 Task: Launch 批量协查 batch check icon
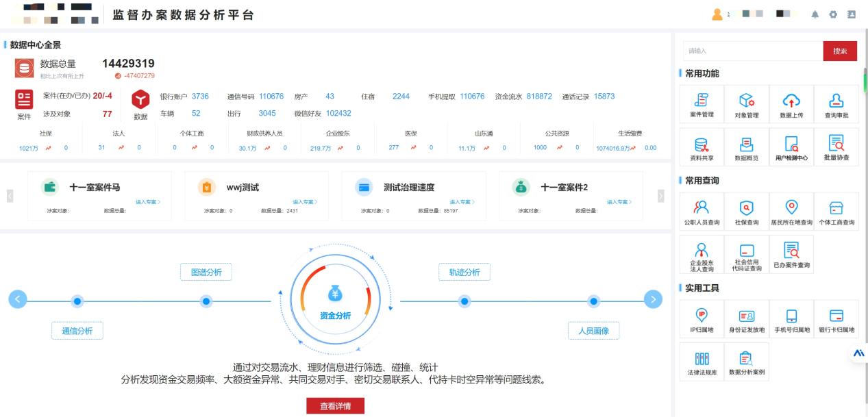point(835,144)
